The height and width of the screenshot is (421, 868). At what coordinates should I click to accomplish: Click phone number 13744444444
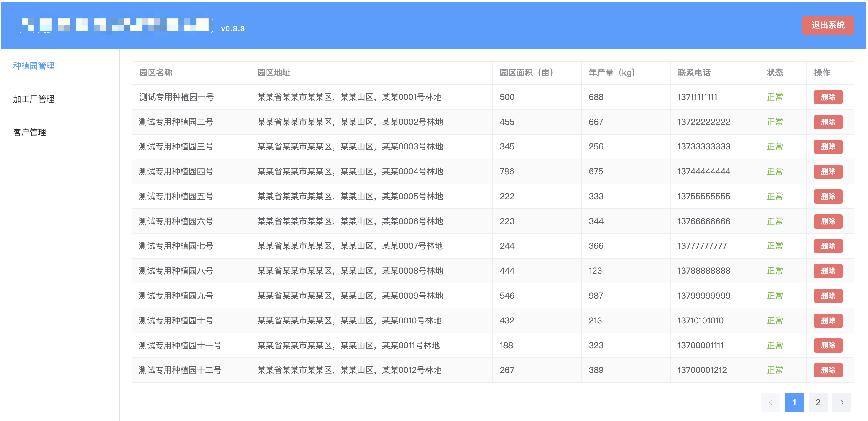point(704,172)
